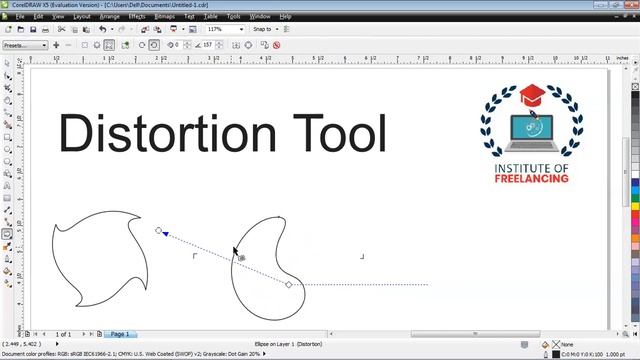Select the Connector tool in toolbox
The height and width of the screenshot is (360, 640).
coord(7,222)
